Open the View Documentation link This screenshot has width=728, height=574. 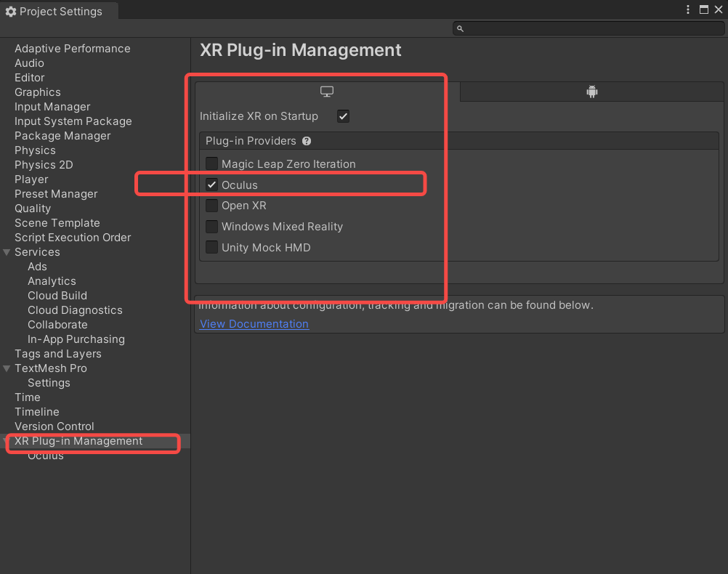[x=254, y=323]
